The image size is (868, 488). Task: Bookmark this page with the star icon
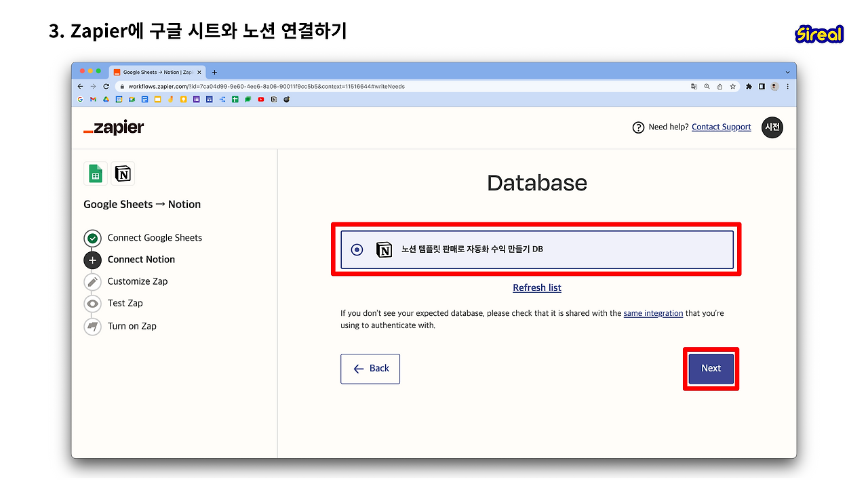pos(732,87)
